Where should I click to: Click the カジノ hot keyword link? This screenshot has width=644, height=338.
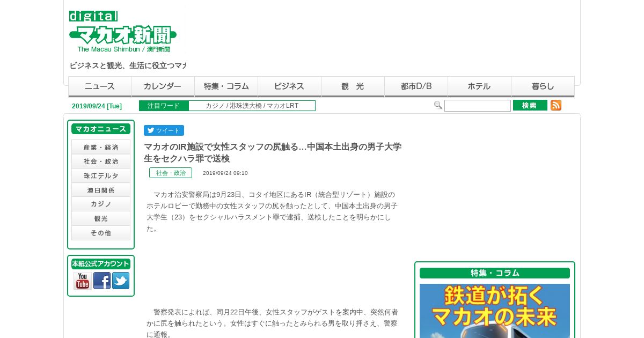click(215, 106)
